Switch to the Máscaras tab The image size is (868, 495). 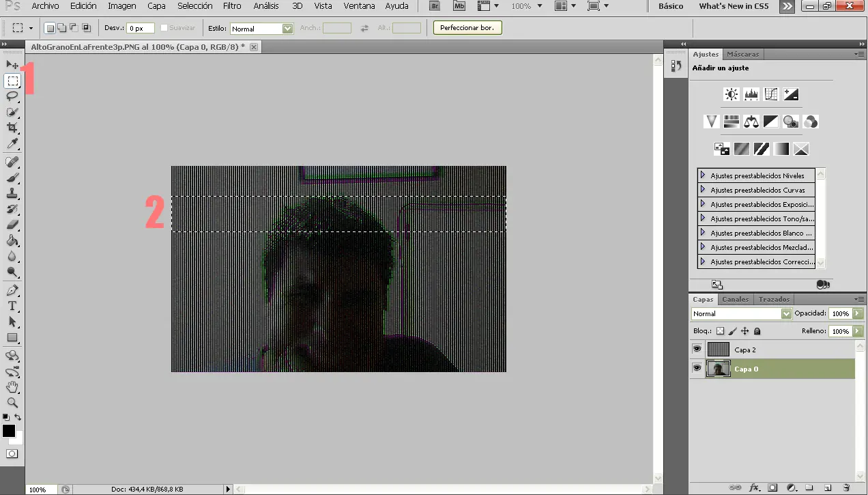(742, 54)
